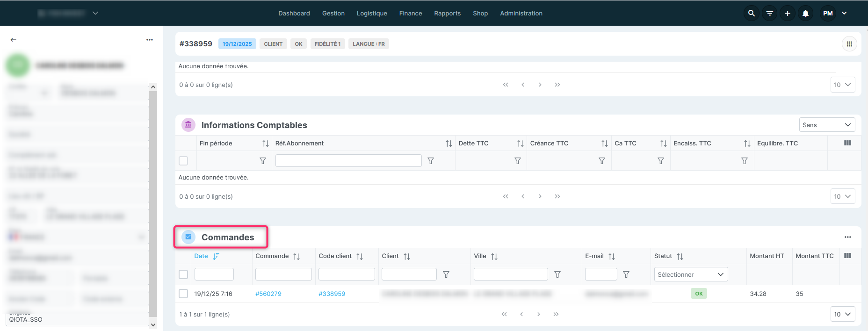Image resolution: width=868 pixels, height=331 pixels.
Task: Sort by E-mail column
Action: click(611, 256)
